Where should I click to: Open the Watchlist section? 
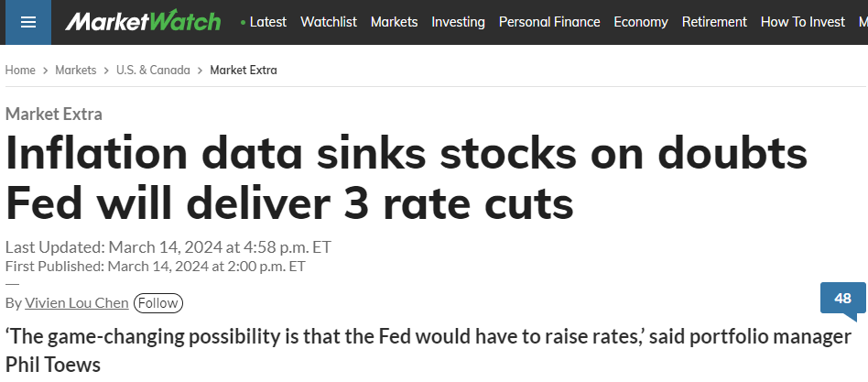click(329, 22)
